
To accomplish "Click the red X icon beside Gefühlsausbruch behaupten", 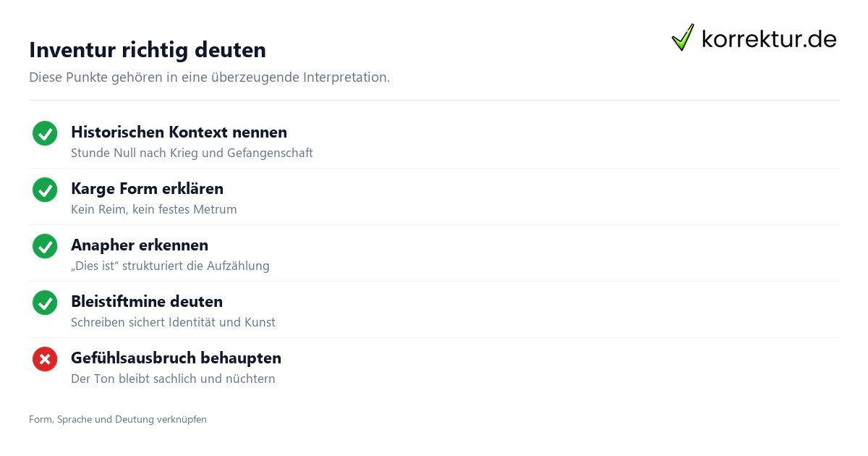I will click(45, 359).
